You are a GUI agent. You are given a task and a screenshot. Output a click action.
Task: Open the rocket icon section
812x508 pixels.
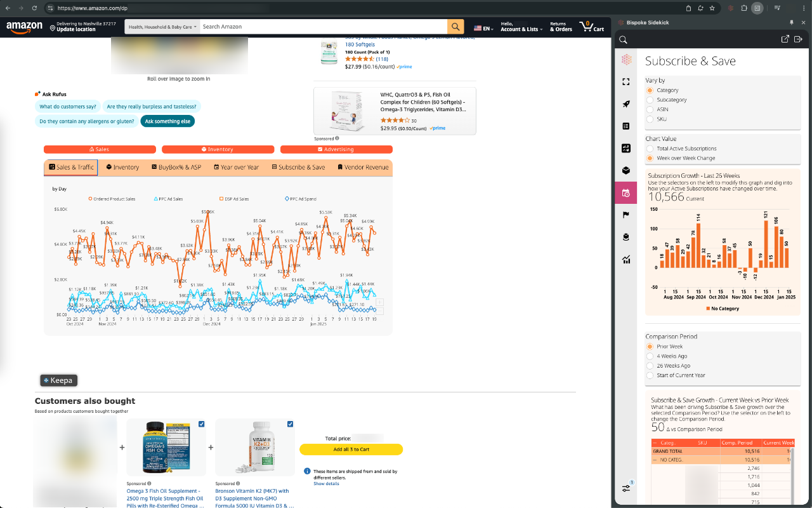tap(626, 104)
